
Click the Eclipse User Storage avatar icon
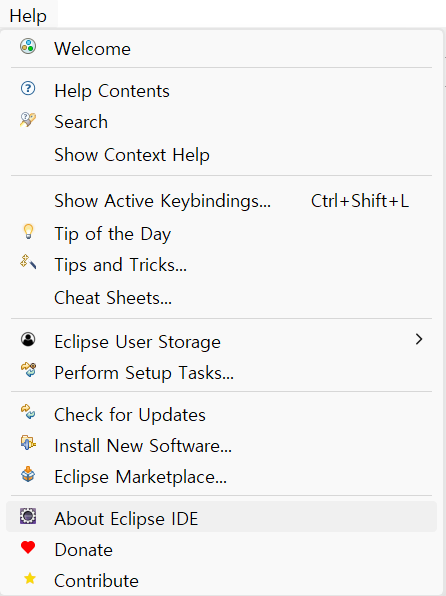28,339
